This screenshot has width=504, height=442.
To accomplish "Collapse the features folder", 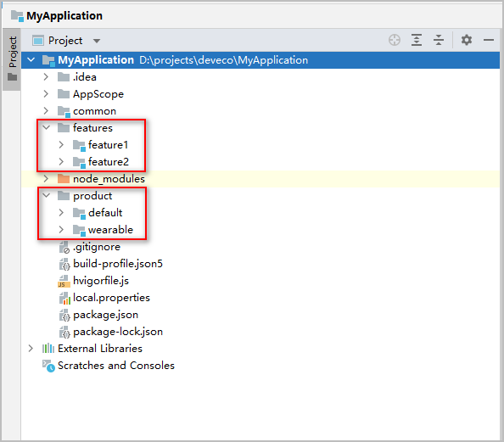I will [x=47, y=127].
